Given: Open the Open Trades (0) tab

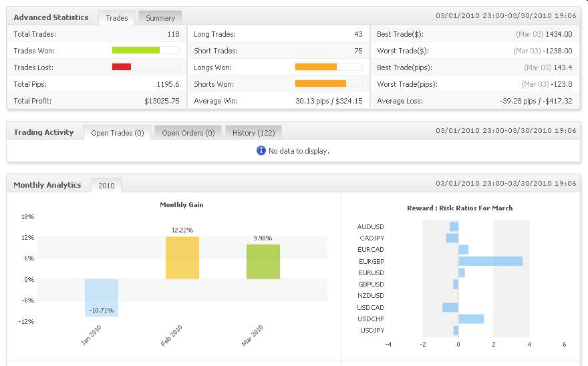Looking at the screenshot, I should coord(117,133).
